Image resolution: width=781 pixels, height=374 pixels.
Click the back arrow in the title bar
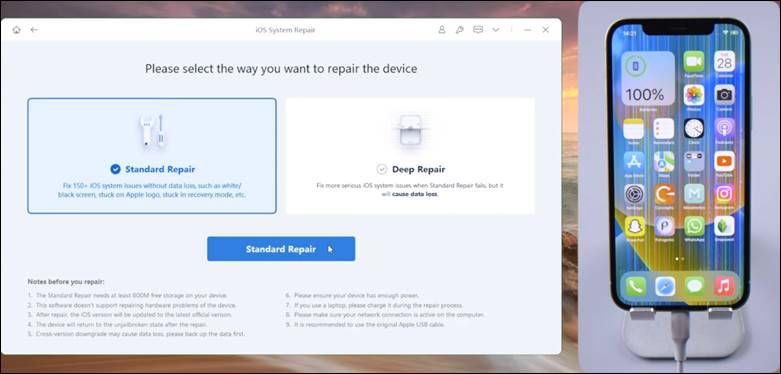[34, 30]
